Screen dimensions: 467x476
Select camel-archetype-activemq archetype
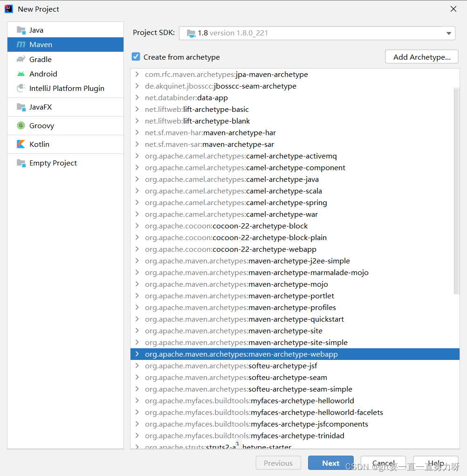point(295,156)
